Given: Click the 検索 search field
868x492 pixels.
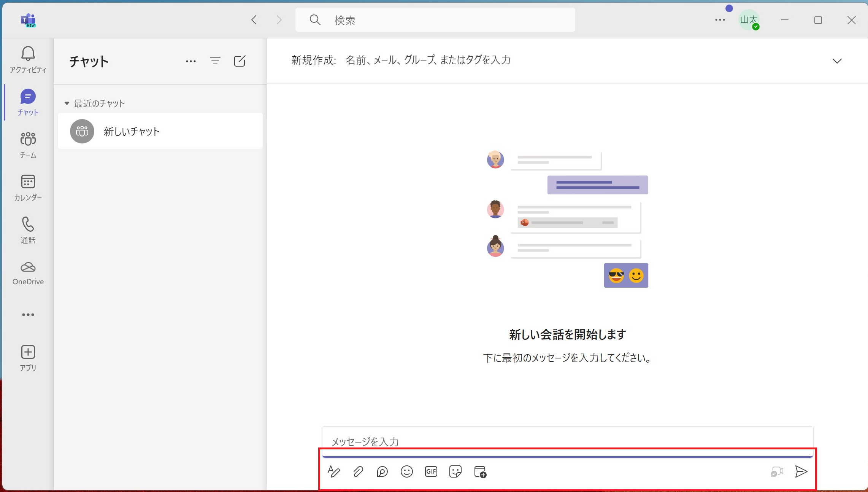Looking at the screenshot, I should coord(435,20).
